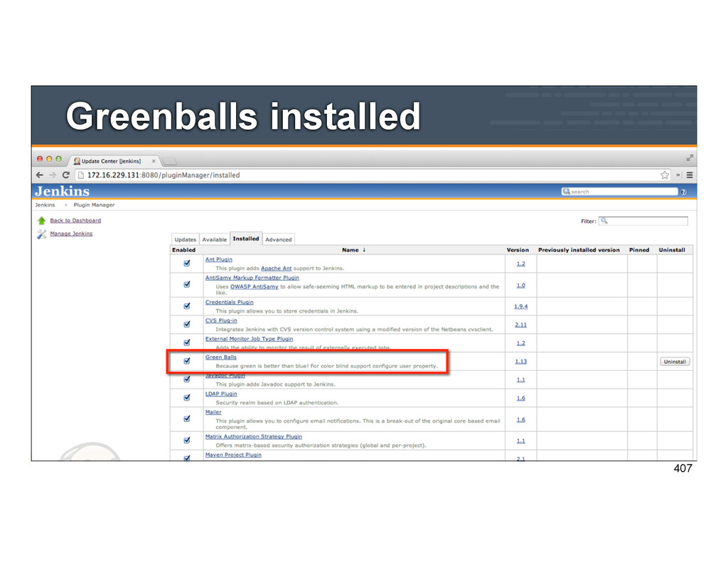Click the search help question icon

[683, 192]
